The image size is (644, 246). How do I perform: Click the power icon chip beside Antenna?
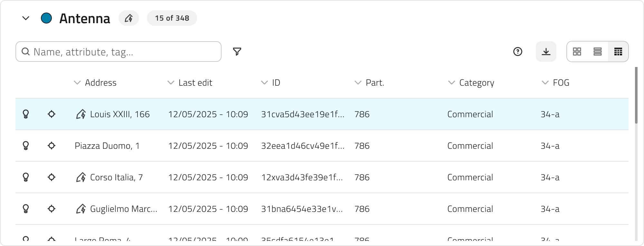(129, 18)
